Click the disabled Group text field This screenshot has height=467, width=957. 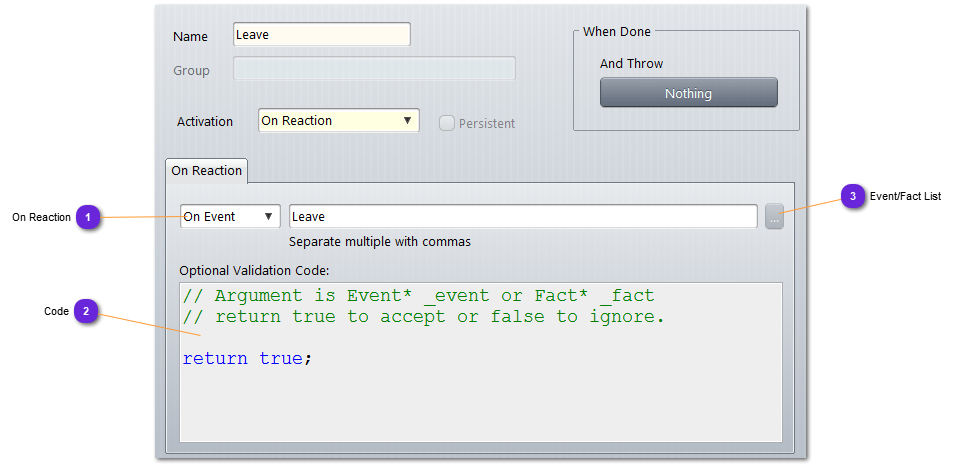click(374, 69)
